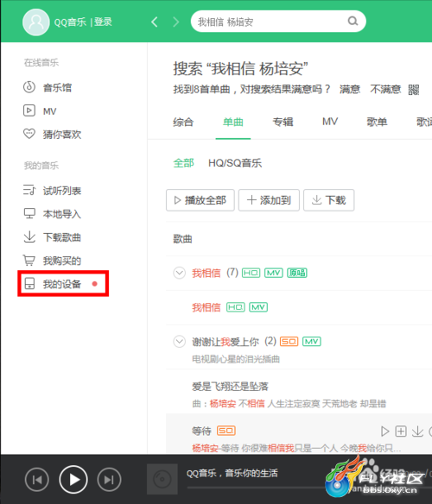Click 满意 feedback link
The image size is (432, 504).
[350, 89]
